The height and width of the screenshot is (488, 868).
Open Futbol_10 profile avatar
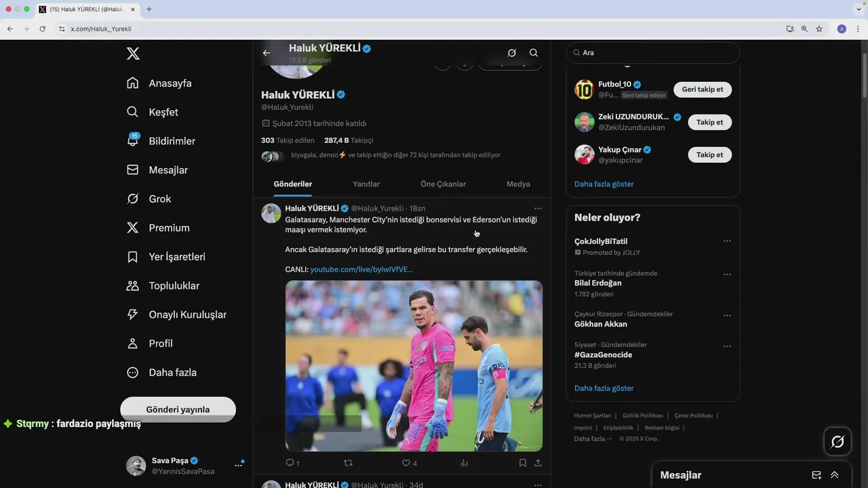pos(585,89)
